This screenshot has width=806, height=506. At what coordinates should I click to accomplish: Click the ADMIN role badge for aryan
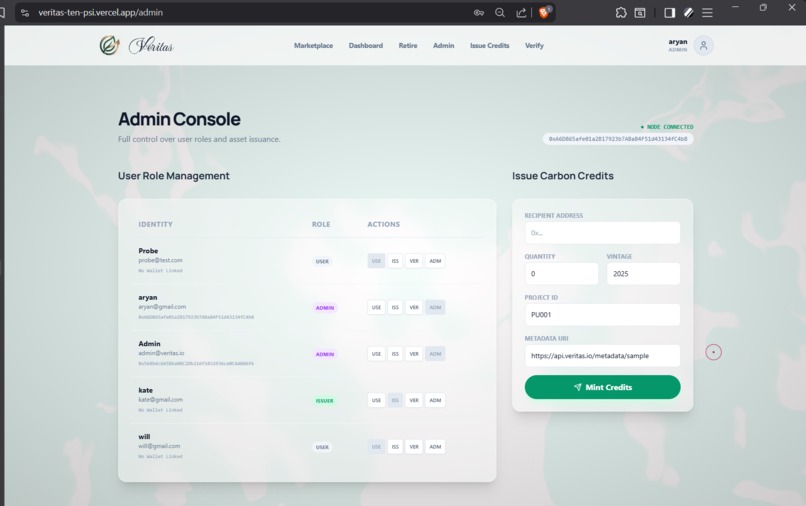tap(325, 308)
